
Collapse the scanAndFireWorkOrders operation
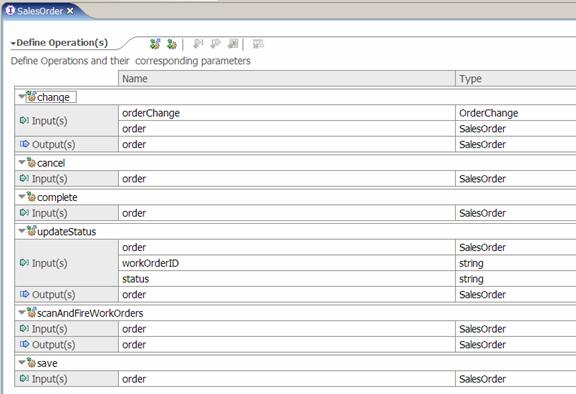[22, 312]
